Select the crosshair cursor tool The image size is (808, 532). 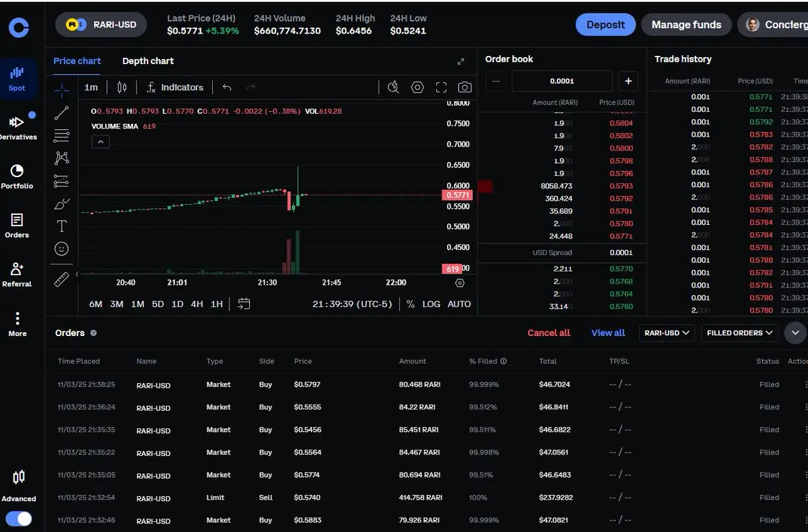click(x=61, y=90)
